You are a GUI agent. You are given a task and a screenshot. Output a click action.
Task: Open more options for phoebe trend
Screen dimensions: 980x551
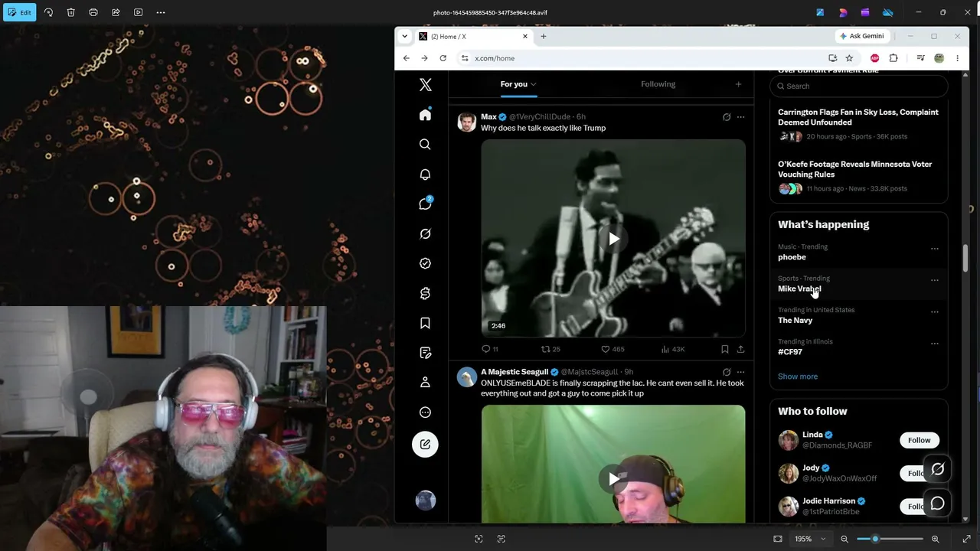[934, 249]
